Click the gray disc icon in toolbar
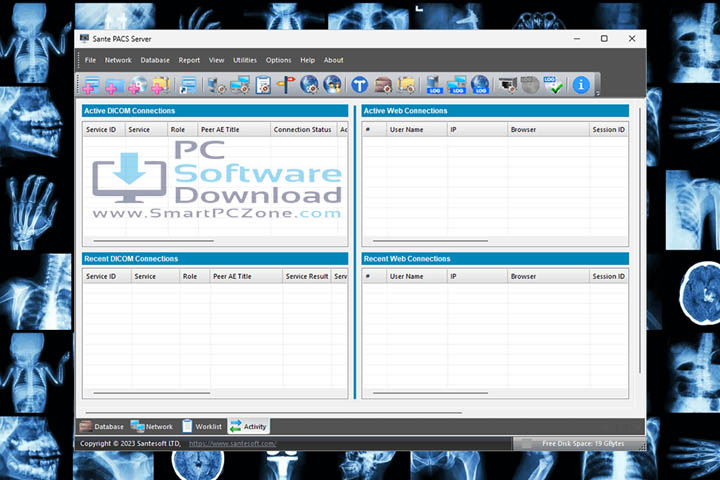 [x=530, y=85]
